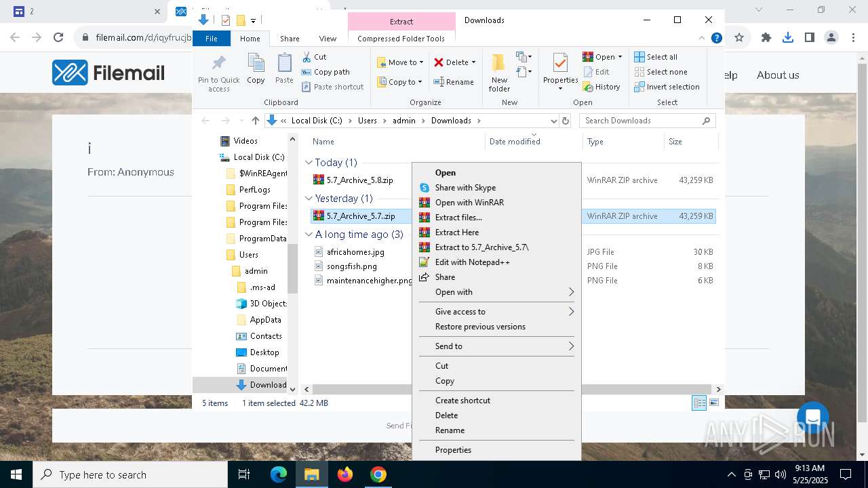Viewport: 868px width, 488px height.
Task: Click the Date modified column header
Action: [x=515, y=142]
